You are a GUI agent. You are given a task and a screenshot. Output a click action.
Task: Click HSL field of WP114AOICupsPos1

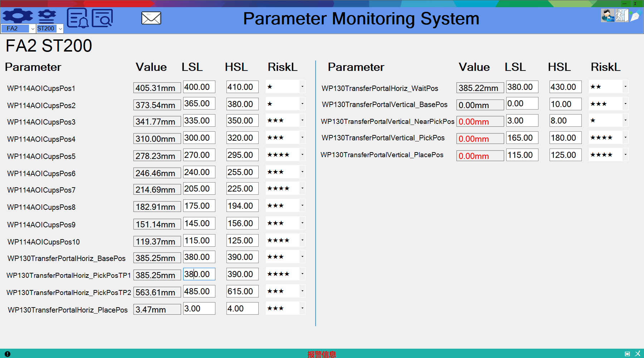tap(243, 87)
